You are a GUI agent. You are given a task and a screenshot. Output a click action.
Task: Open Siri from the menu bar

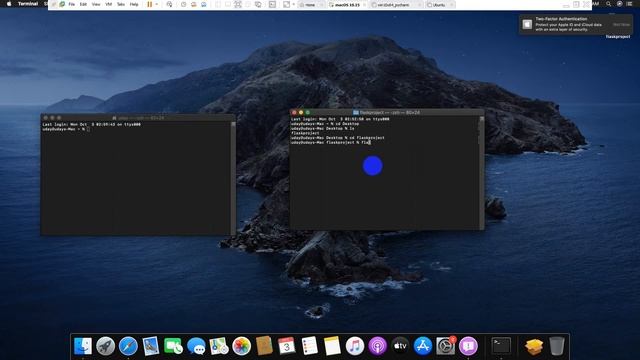click(x=619, y=4)
